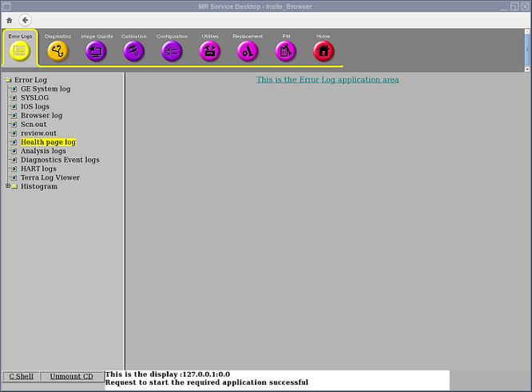Select the Calibration icon
The width and height of the screenshot is (532, 392).
(134, 51)
